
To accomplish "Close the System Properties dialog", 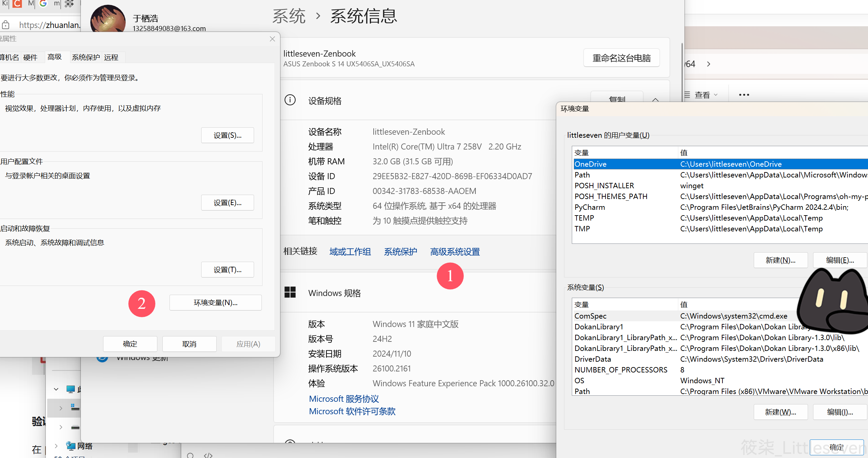I will [272, 39].
